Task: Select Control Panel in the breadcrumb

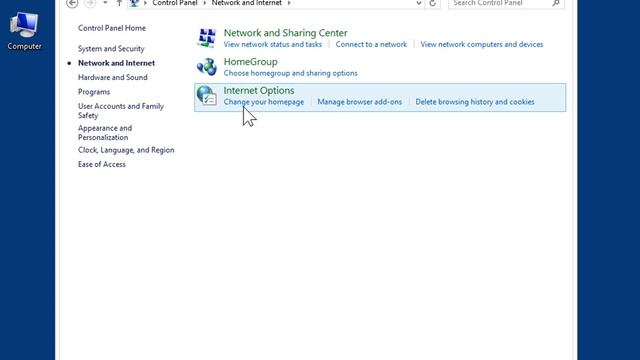Action: point(175,3)
